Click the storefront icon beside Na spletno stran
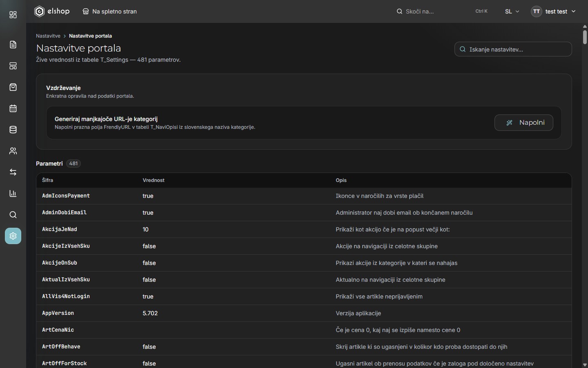The image size is (588, 368). point(86,11)
